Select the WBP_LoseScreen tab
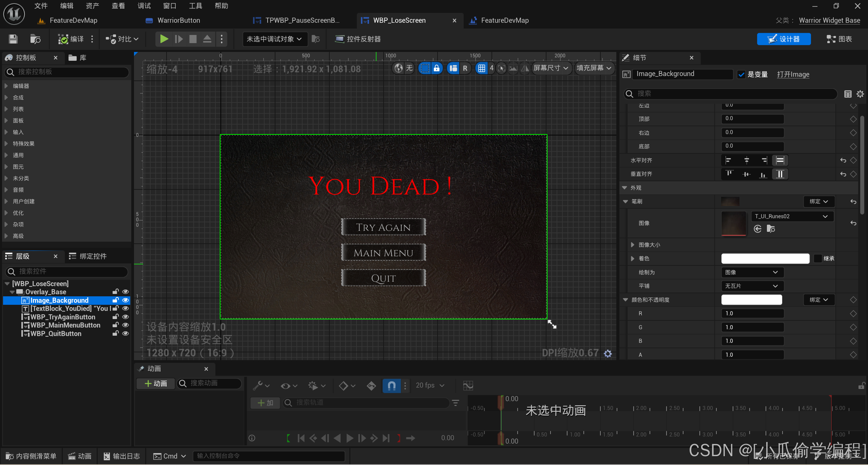The image size is (868, 465). pos(399,21)
